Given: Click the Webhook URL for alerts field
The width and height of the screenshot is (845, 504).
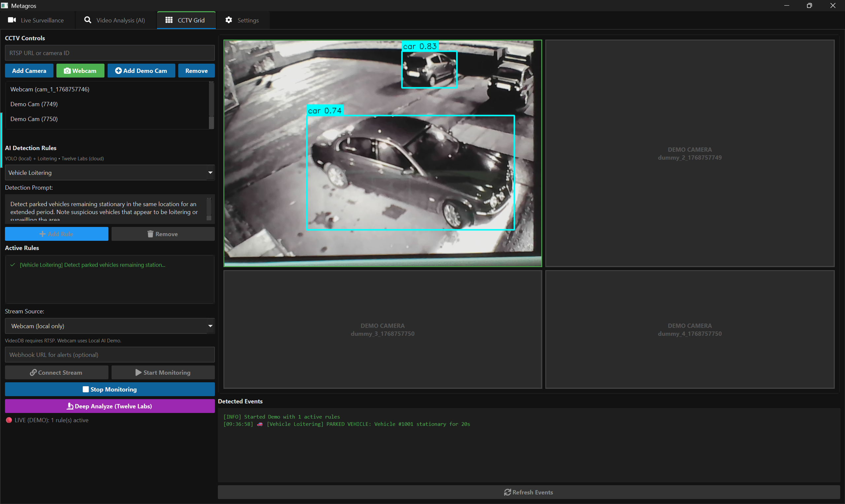Looking at the screenshot, I should pyautogui.click(x=109, y=355).
